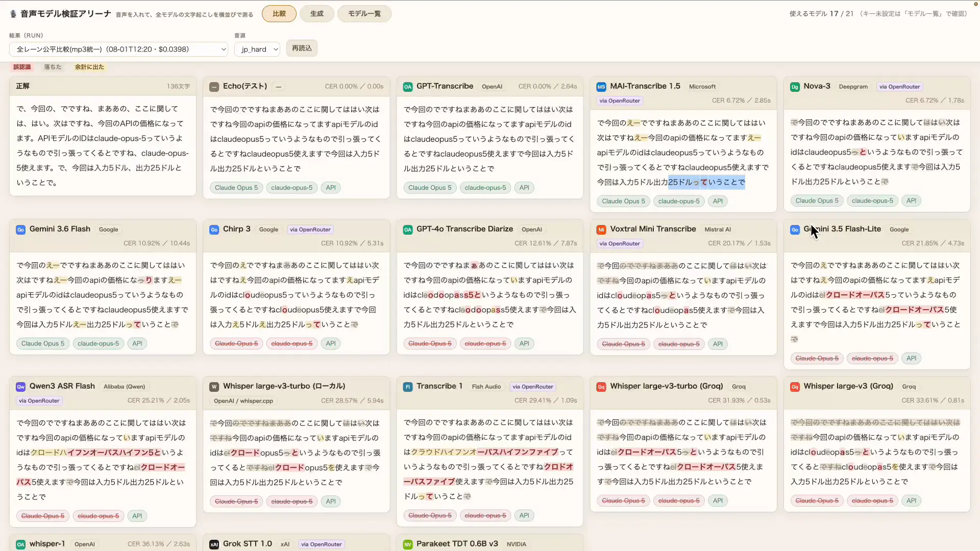Click struck Claude Opus 5 tag in Gemini Flash-Lite
The image size is (980, 551).
point(817,358)
